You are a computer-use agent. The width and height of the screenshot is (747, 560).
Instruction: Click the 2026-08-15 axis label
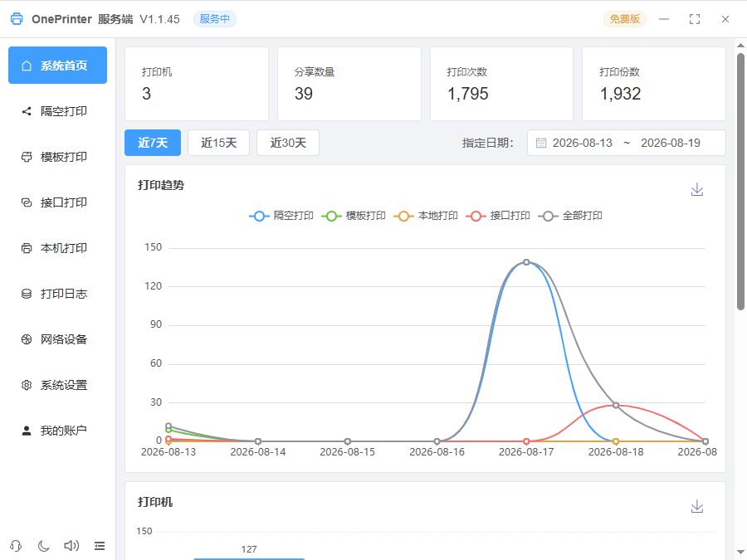click(347, 452)
